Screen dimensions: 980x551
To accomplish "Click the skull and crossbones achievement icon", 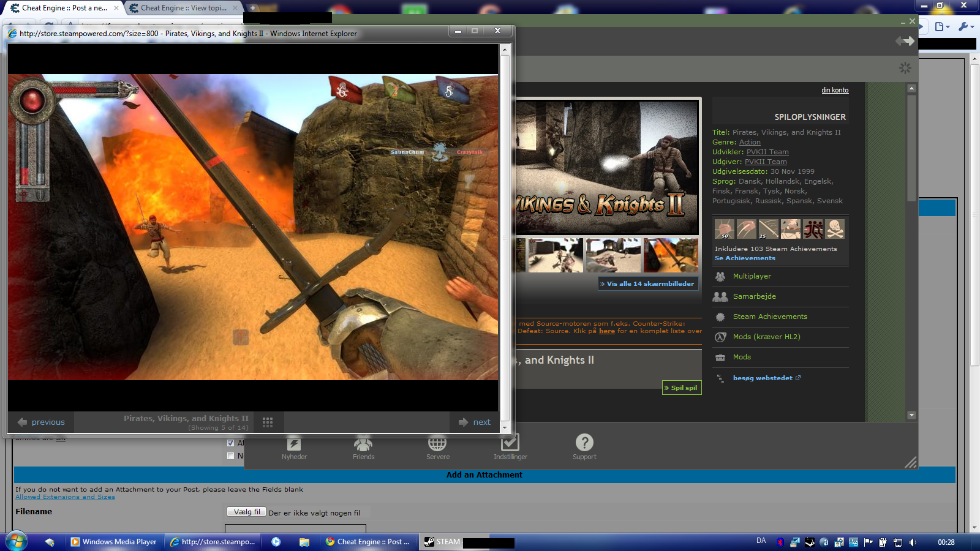I will 835,229.
